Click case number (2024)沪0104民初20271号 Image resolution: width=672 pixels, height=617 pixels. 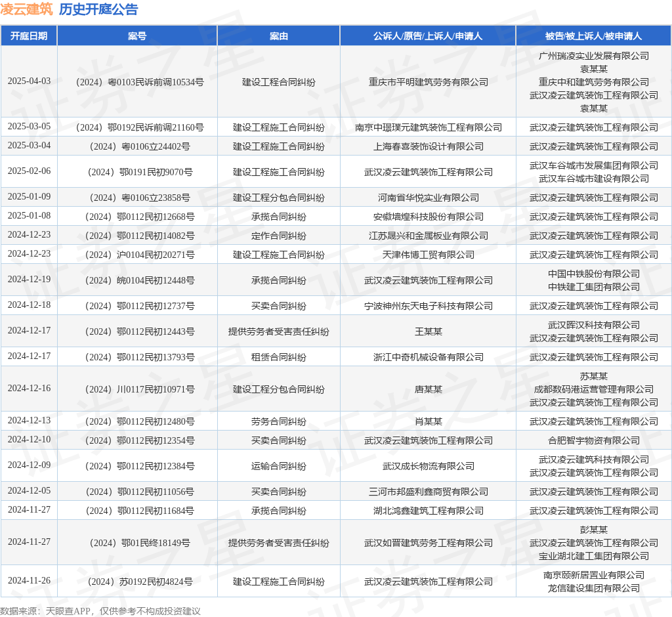tap(137, 255)
